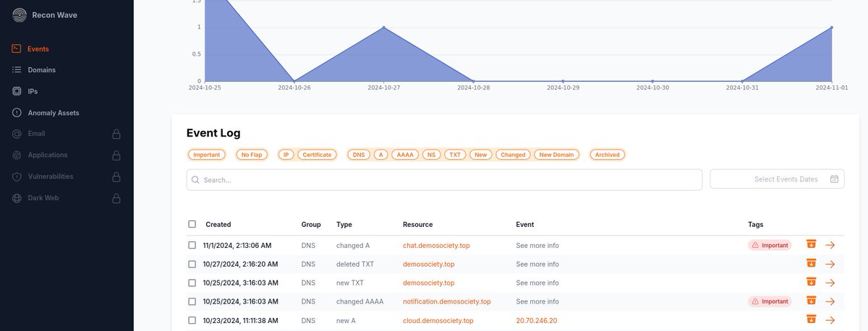This screenshot has height=331, width=868.
Task: Check the 10/27/2024 2:16:20 AM row
Action: (192, 264)
